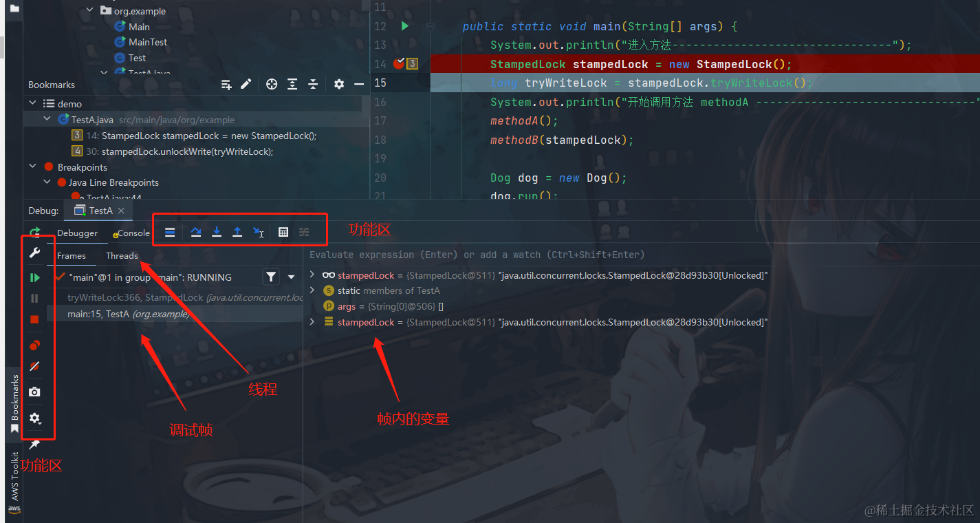Switch to the Console tab
Viewport: 980px width, 523px height.
[131, 233]
